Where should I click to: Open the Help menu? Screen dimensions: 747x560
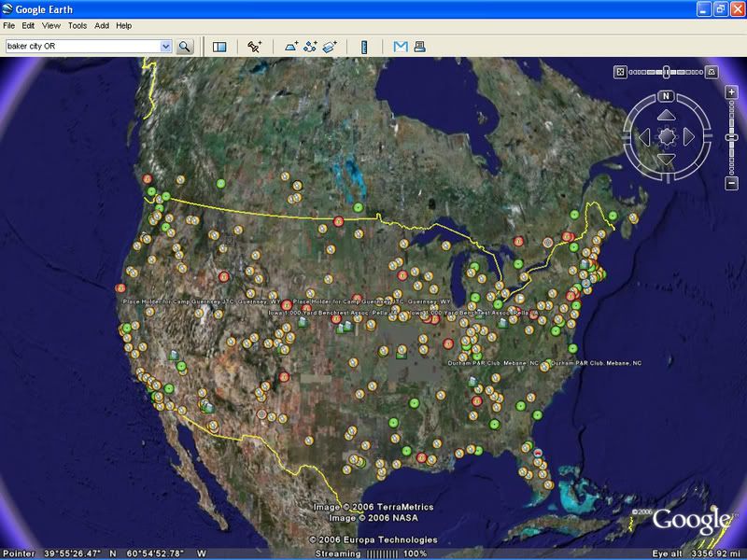click(123, 26)
